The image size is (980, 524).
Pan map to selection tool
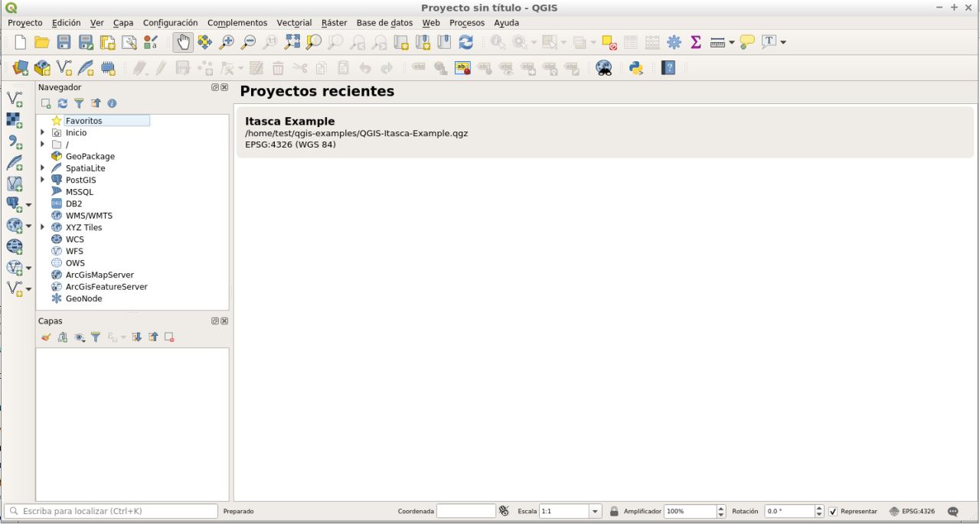pyautogui.click(x=204, y=42)
